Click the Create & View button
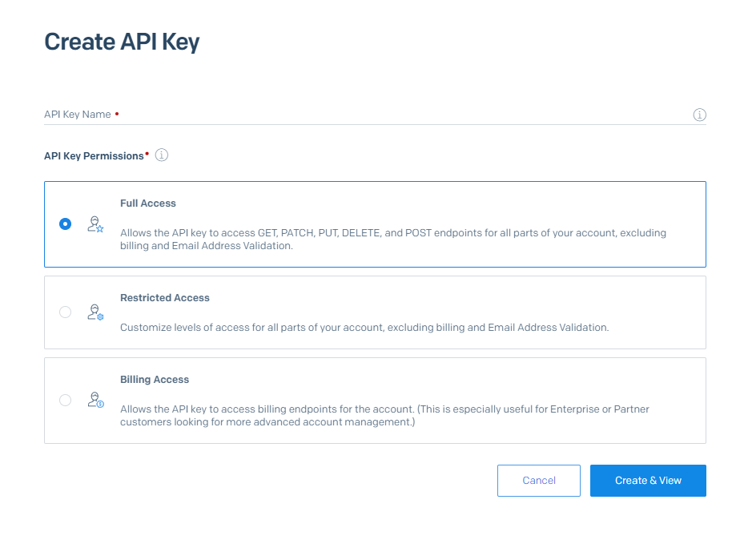Viewport: 736px width, 560px height. 648,481
